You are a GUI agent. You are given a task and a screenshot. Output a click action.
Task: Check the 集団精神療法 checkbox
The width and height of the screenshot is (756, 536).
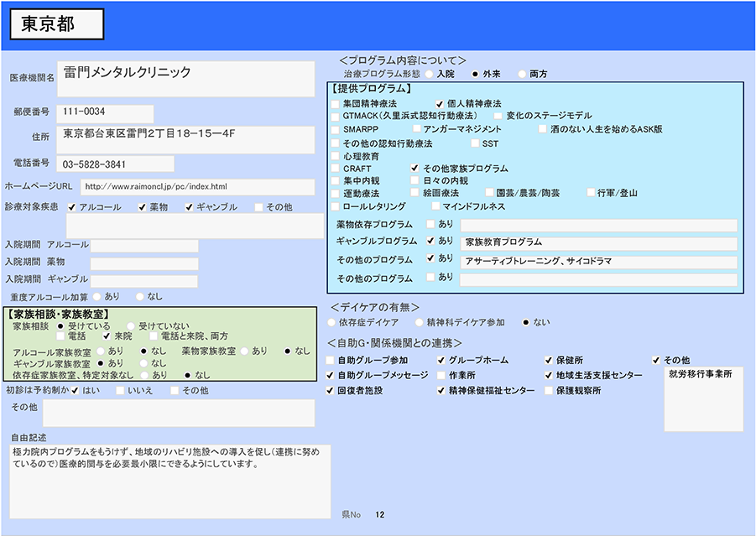(x=336, y=103)
